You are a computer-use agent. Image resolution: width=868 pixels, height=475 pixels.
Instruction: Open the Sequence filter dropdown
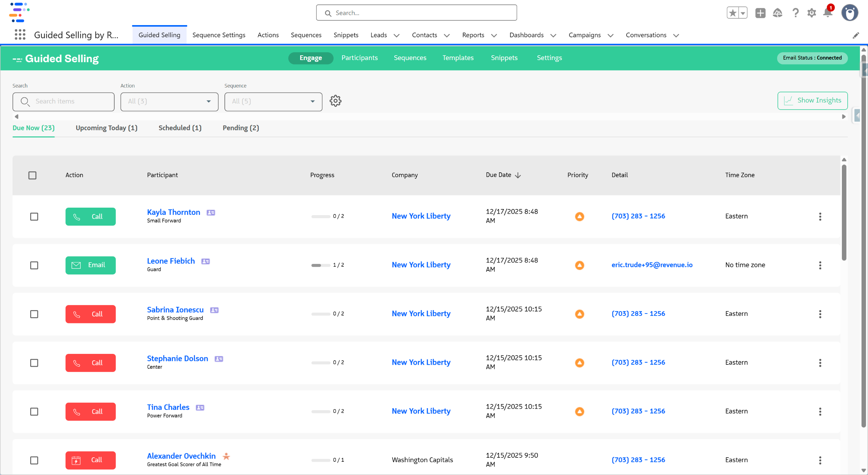(x=273, y=101)
